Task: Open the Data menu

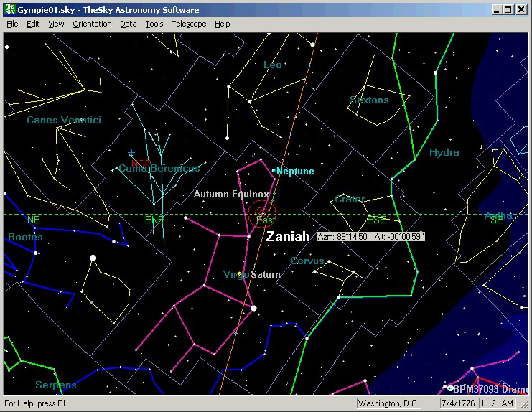Action: point(128,24)
